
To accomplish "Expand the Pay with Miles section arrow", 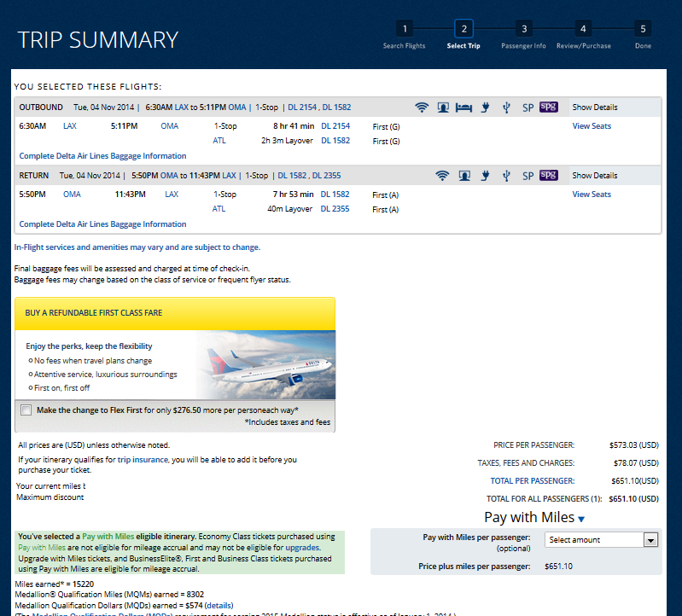I will (x=581, y=519).
